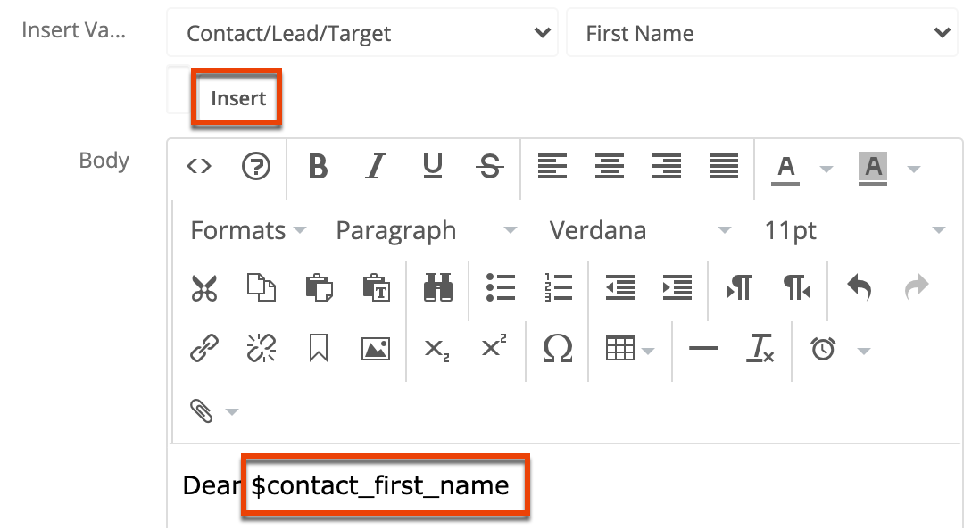Apply superscript formatting
Viewport: 980px width, 530px height.
[494, 350]
